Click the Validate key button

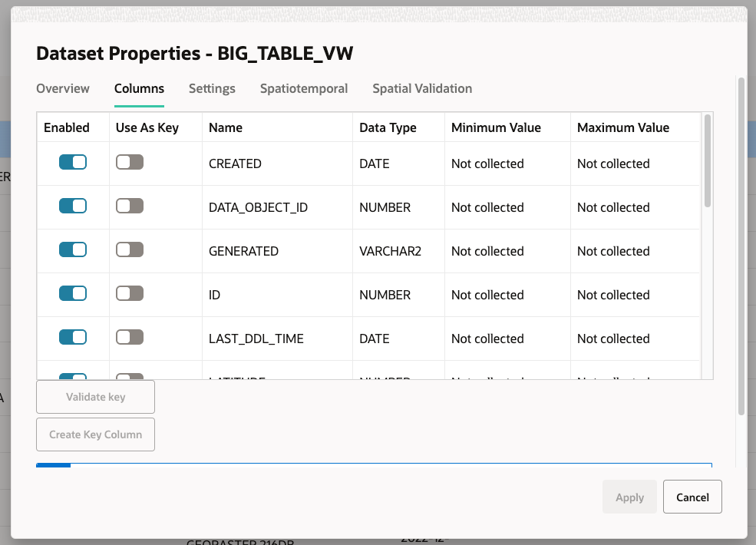click(x=95, y=397)
